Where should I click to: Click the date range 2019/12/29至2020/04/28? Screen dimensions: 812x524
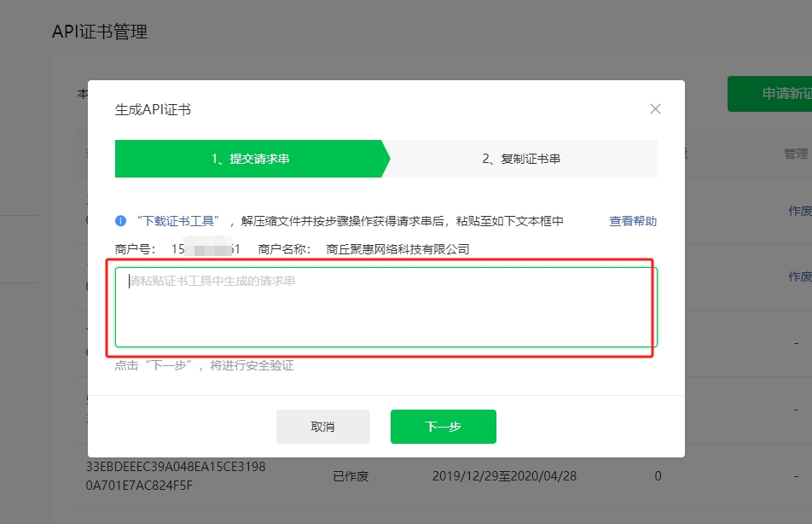[504, 476]
